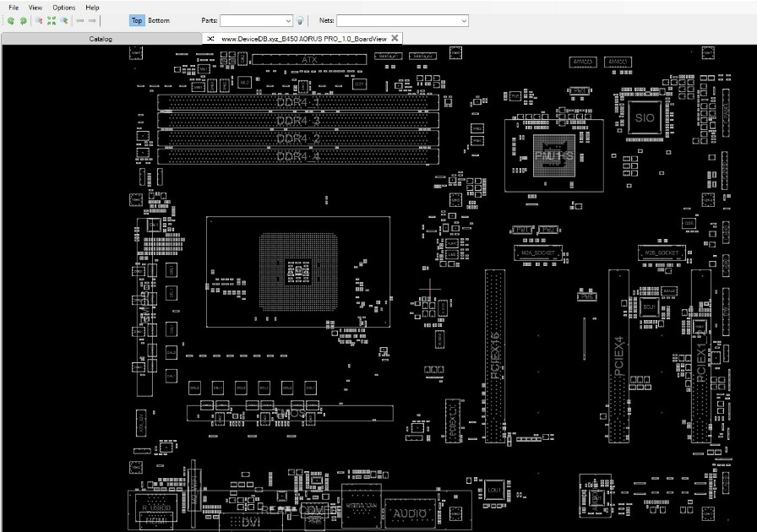757x532 pixels.
Task: Select the ECU1 chip near PCIEX4
Action: coord(649,307)
